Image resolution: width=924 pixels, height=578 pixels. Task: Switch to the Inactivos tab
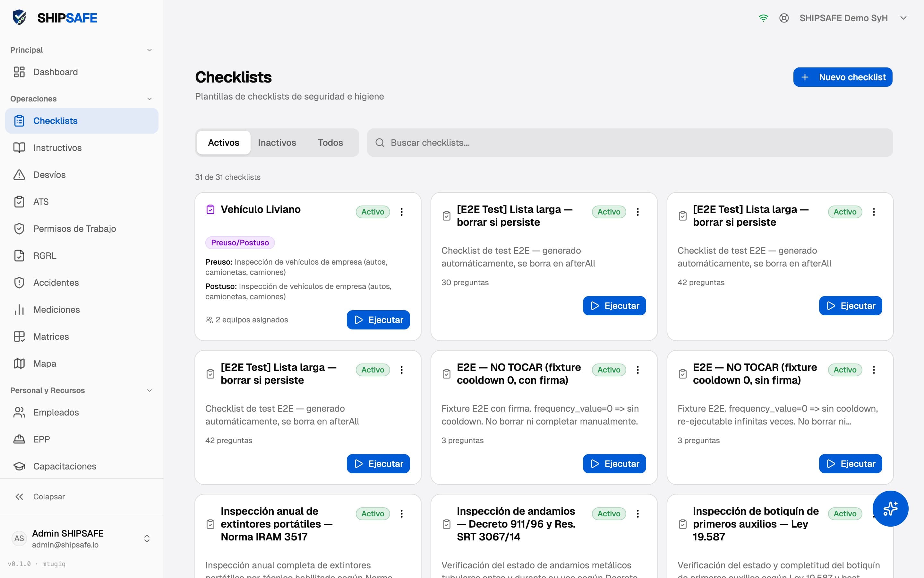(x=277, y=143)
